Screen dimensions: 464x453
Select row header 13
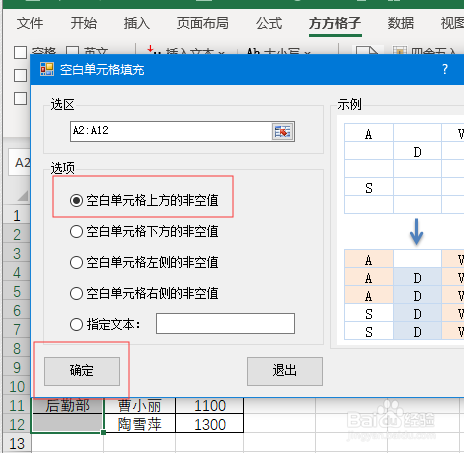(x=17, y=444)
